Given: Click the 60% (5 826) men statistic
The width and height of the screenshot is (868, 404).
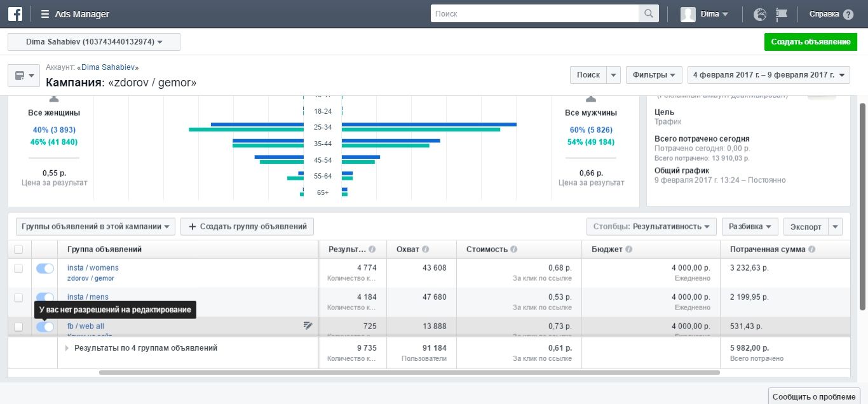Looking at the screenshot, I should click(x=591, y=130).
